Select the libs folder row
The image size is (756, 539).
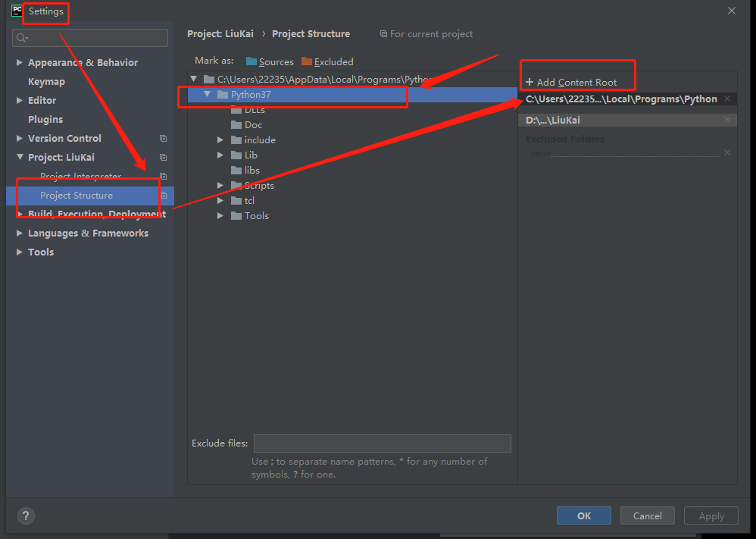[352, 171]
